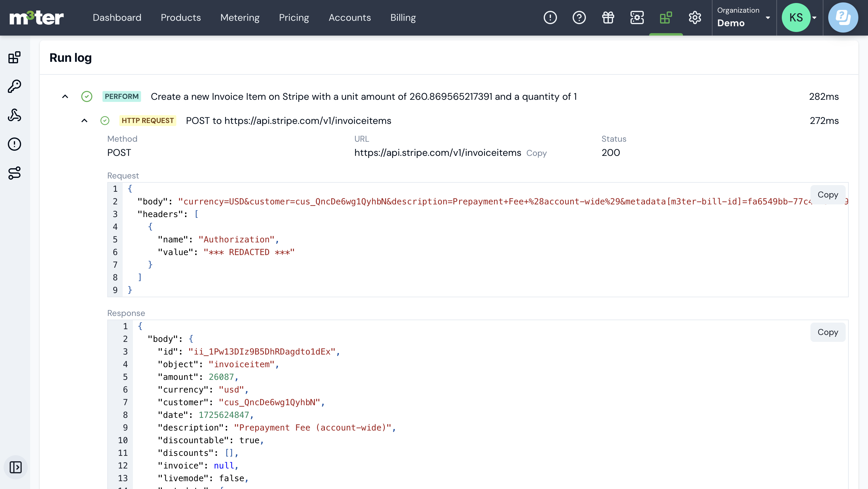
Task: Open the API key icon in sidebar
Action: point(14,86)
